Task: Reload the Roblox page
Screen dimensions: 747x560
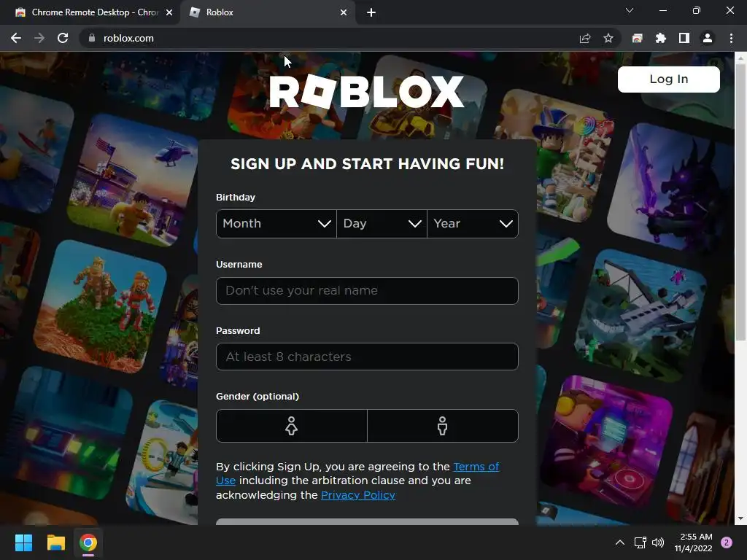Action: point(63,38)
